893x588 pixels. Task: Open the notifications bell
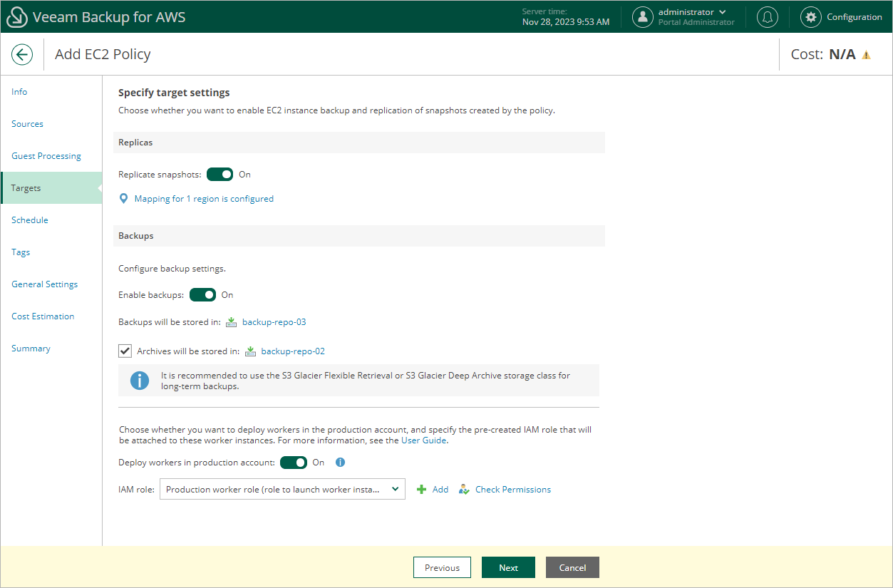click(x=768, y=17)
